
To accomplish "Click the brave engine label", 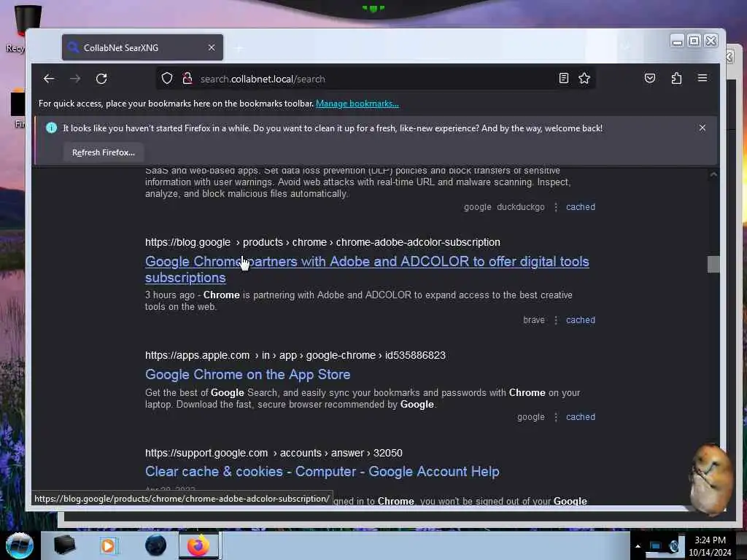I will tap(533, 320).
